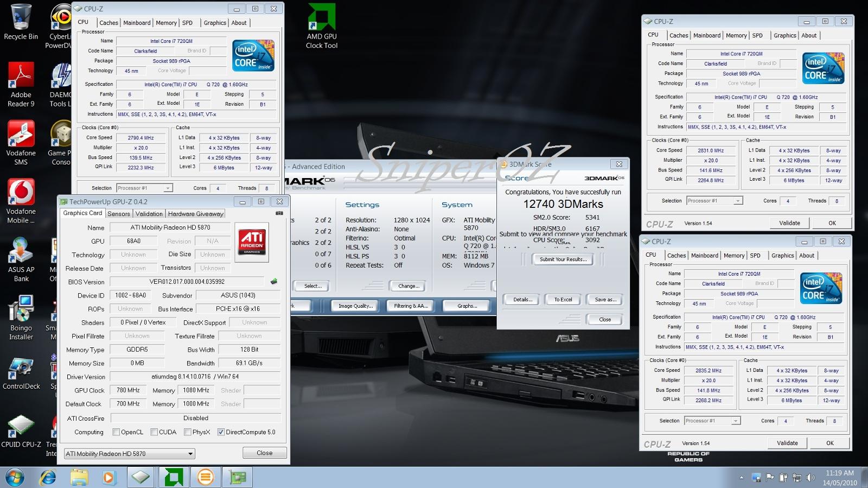The image size is (868, 488).
Task: Click the Filtering & AA button in 3DMark06
Action: 411,306
